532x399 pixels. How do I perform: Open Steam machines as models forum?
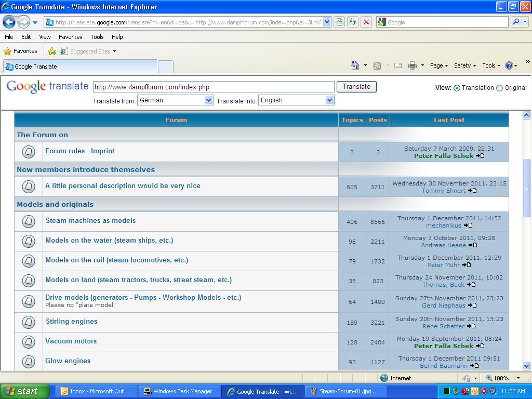tap(90, 220)
